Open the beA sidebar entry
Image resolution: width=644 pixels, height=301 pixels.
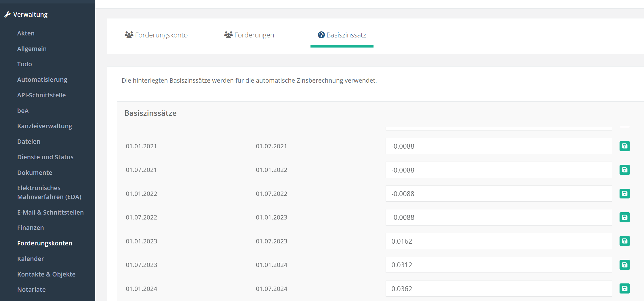[x=23, y=111]
